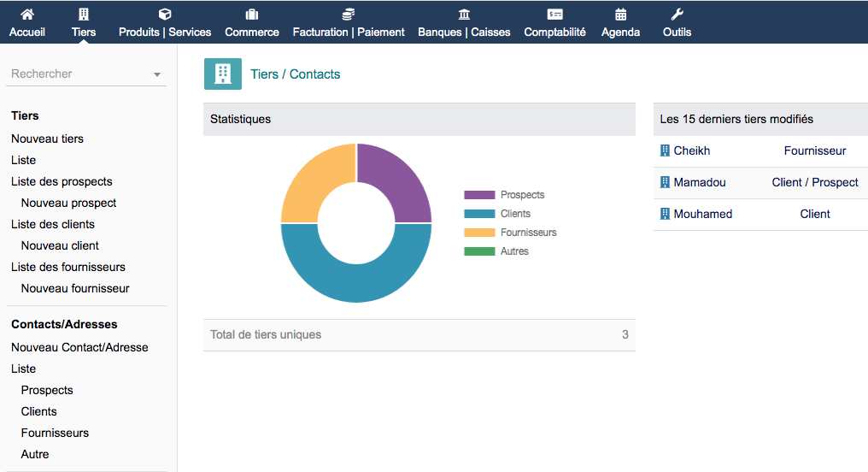Click the Agenda calendar icon
The height and width of the screenshot is (472, 868).
(x=620, y=14)
